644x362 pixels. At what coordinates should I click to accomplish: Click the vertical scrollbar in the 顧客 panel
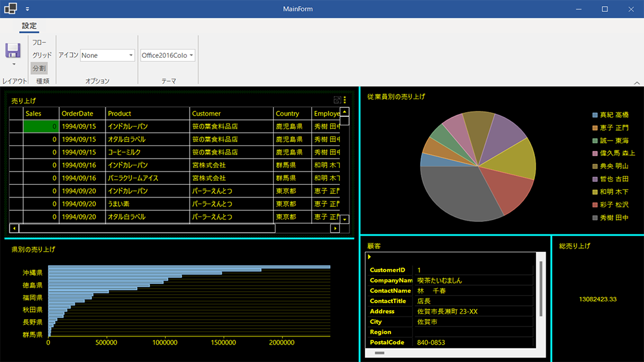(x=541, y=289)
